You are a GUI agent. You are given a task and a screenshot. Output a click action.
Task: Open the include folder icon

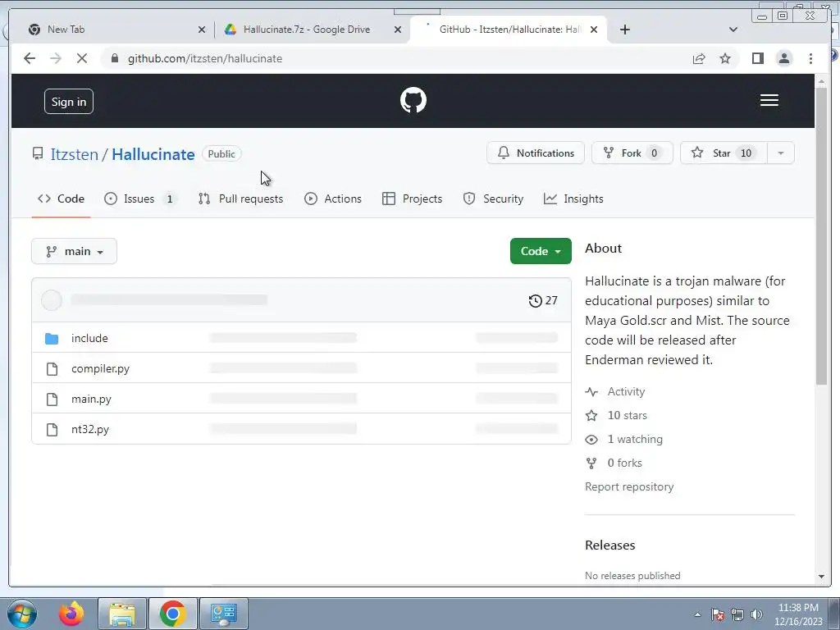(52, 339)
